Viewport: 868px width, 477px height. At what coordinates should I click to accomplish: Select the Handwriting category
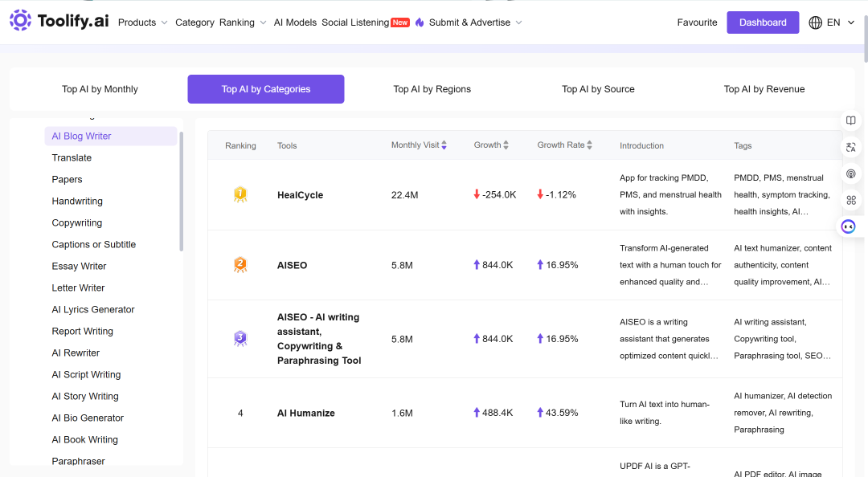77,201
